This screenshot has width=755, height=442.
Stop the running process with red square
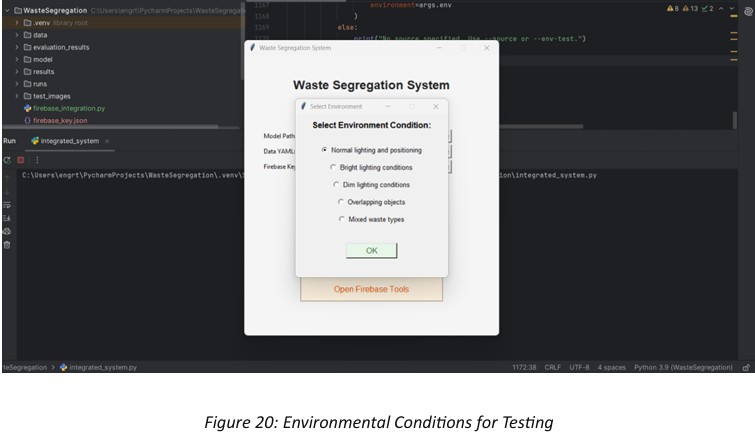tap(20, 160)
